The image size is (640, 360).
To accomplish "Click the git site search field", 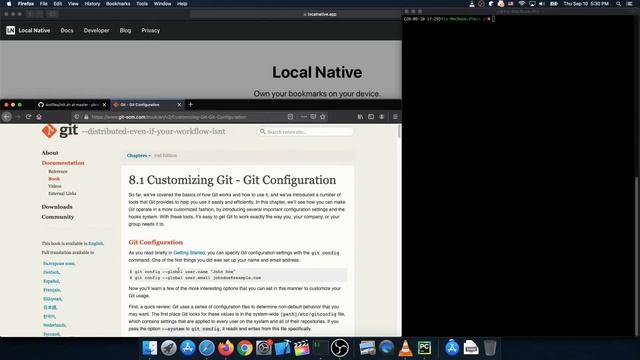I will (x=306, y=132).
